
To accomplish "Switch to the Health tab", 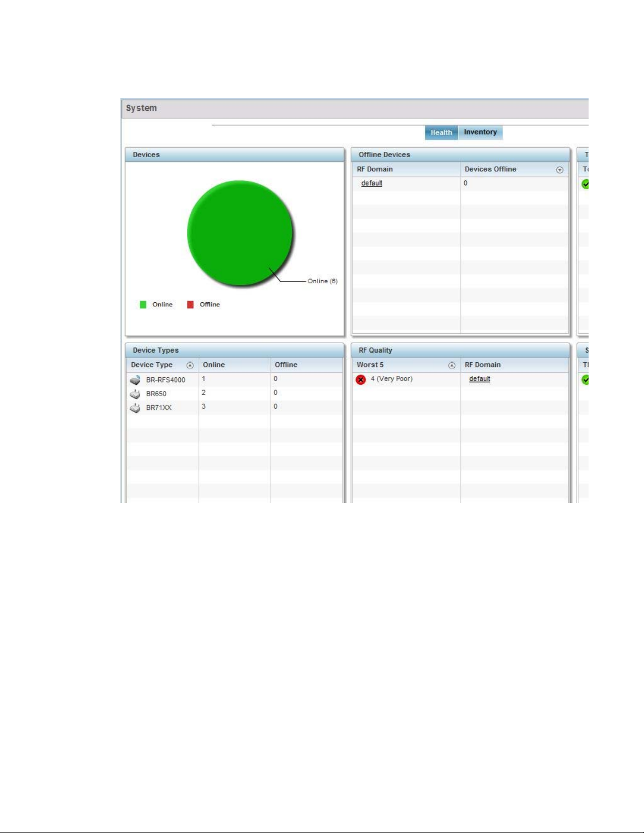I will tap(441, 132).
